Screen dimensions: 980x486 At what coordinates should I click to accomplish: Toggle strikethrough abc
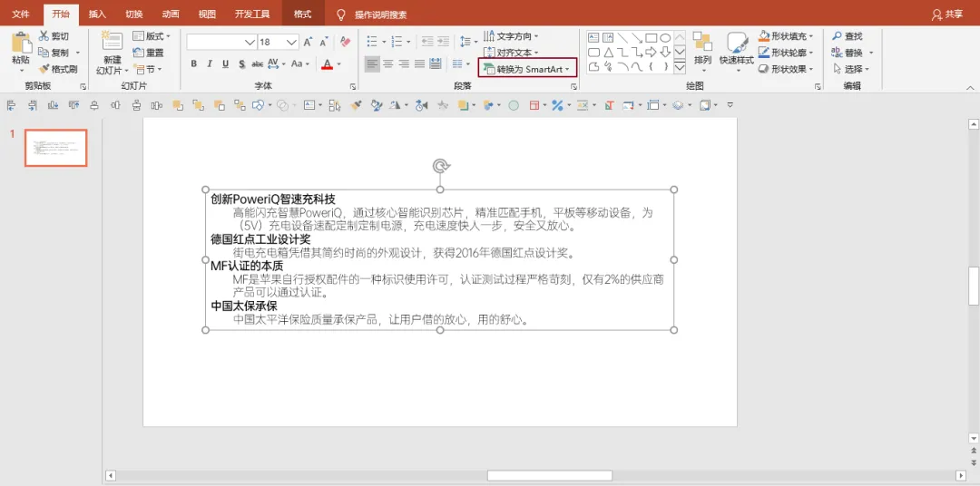pos(257,63)
